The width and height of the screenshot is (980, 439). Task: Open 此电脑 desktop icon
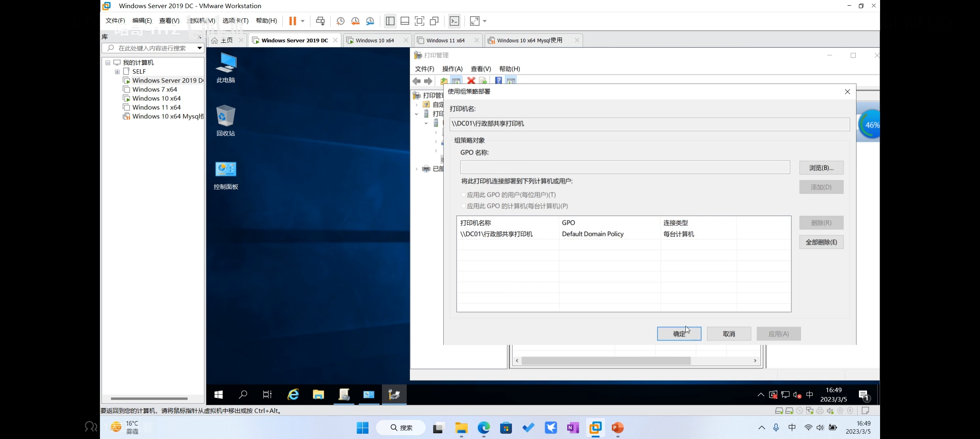[226, 68]
